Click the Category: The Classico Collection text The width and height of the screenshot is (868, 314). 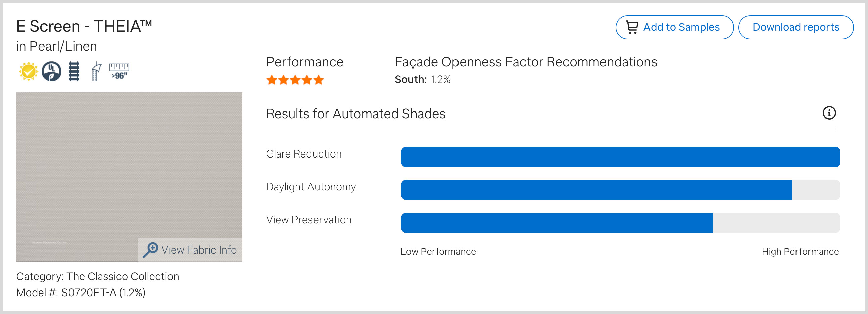98,276
